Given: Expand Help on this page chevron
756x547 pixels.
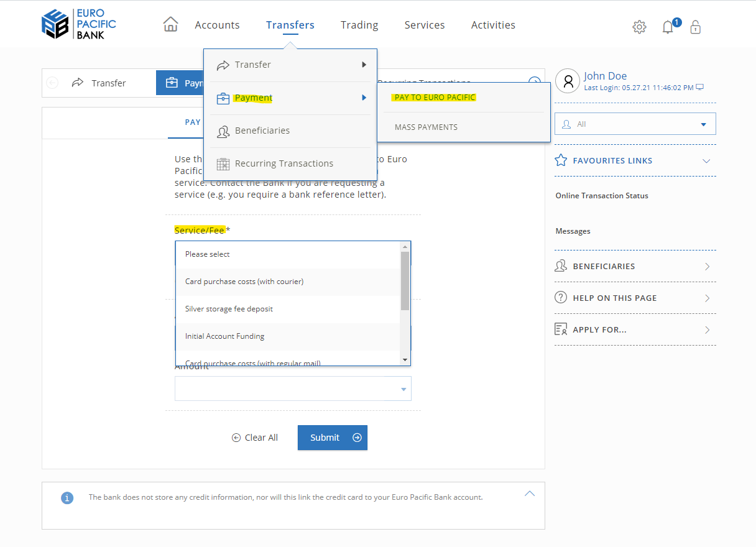Looking at the screenshot, I should tap(707, 298).
